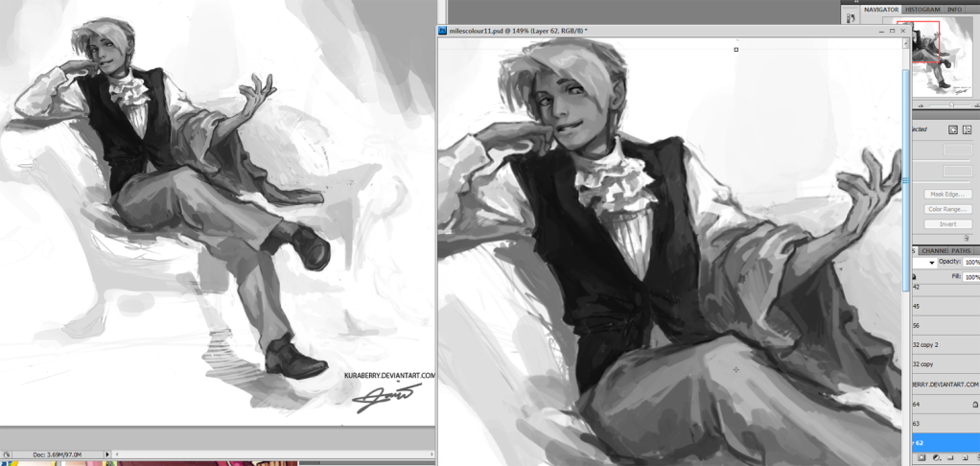Select the "32 copy" layer row

(x=945, y=364)
